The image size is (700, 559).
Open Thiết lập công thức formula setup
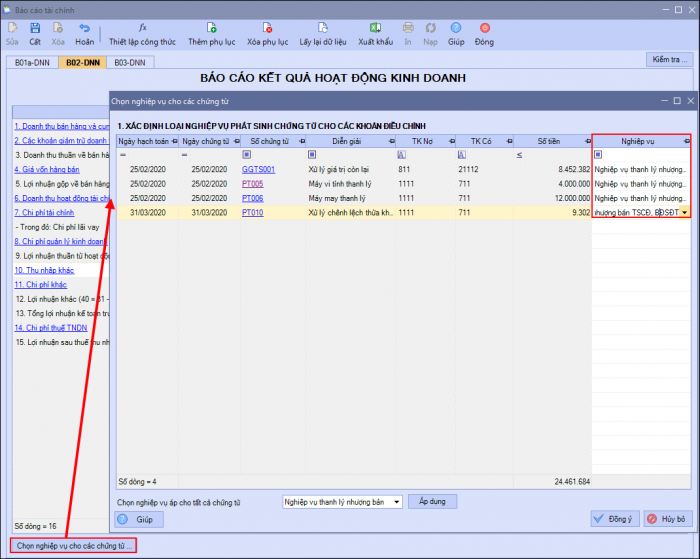pos(142,34)
